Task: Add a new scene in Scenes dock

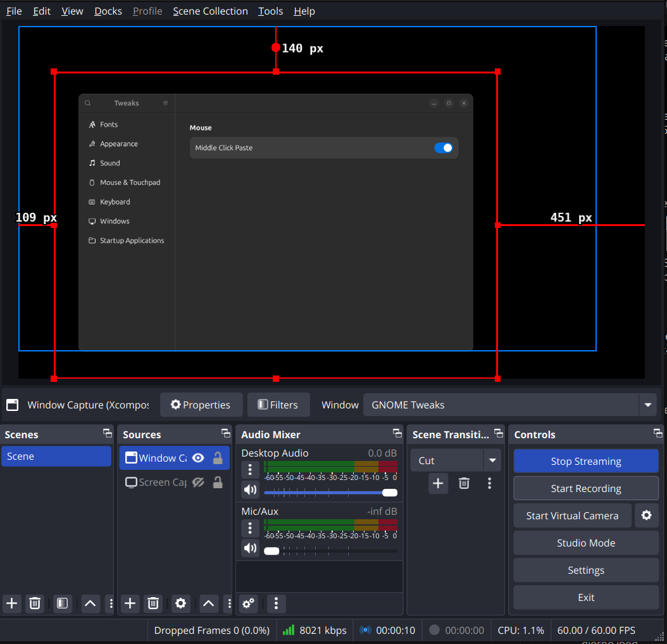Action: click(11, 603)
